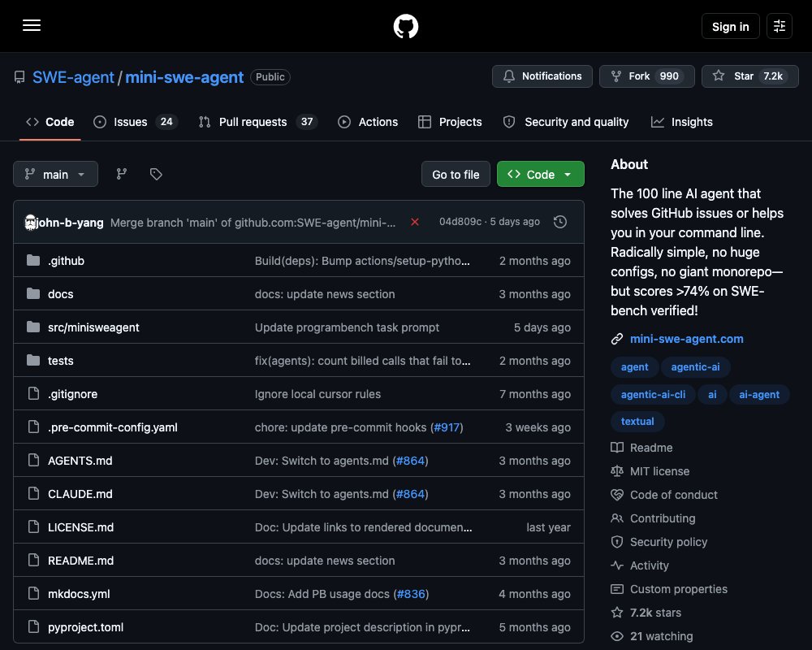The image size is (812, 650).
Task: Open #864 link in AGENTS.md row
Action: point(410,461)
